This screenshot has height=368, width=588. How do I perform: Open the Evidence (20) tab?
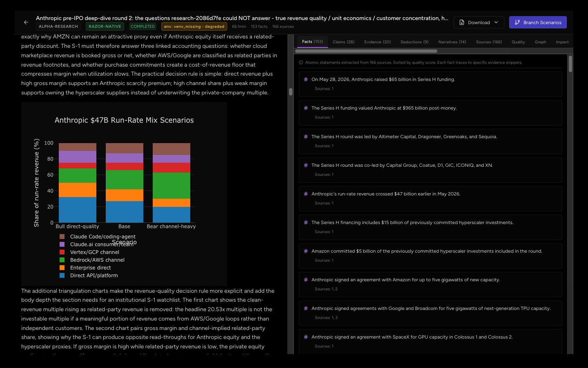[377, 42]
